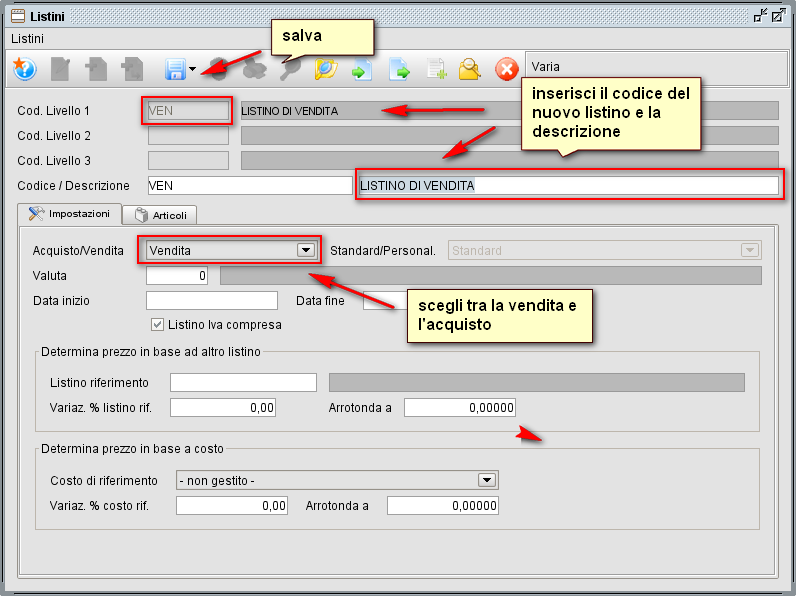Click the page import green arrow icon
Image resolution: width=796 pixels, height=596 pixels.
[x=362, y=70]
